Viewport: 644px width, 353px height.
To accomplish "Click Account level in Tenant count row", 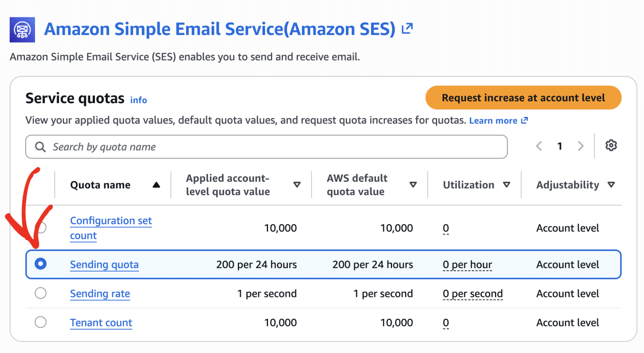I will (x=568, y=323).
